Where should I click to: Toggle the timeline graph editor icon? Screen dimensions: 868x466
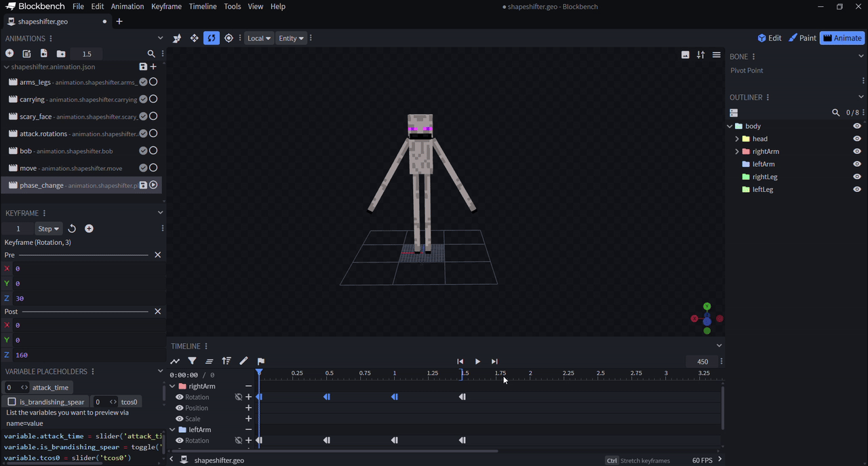[175, 362]
